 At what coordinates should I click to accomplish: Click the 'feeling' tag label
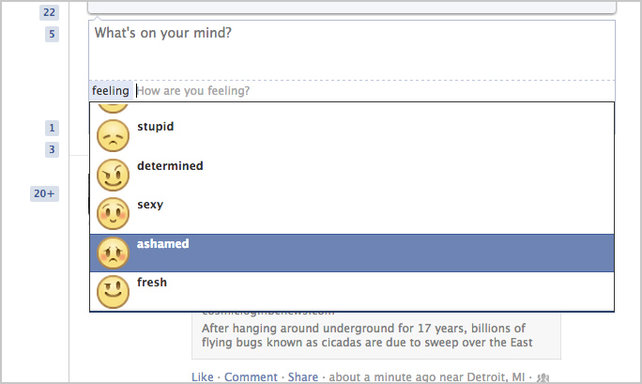pos(111,90)
